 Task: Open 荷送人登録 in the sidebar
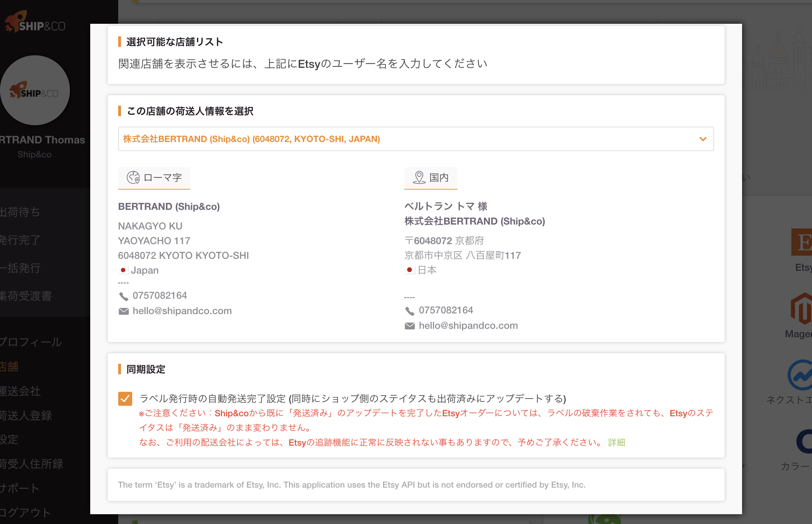pos(26,415)
